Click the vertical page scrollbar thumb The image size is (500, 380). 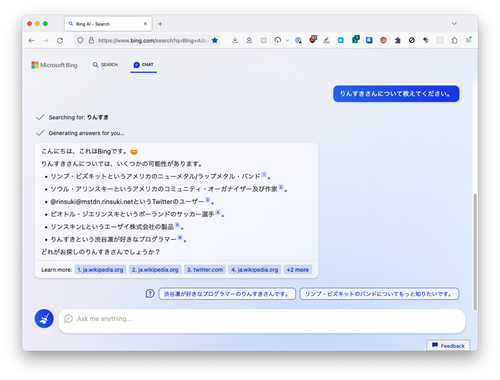click(x=475, y=252)
